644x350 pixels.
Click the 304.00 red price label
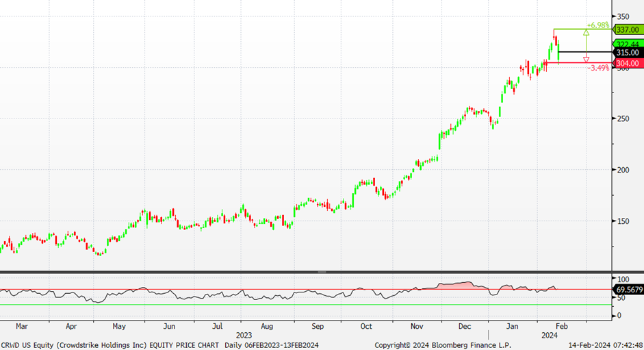point(628,63)
